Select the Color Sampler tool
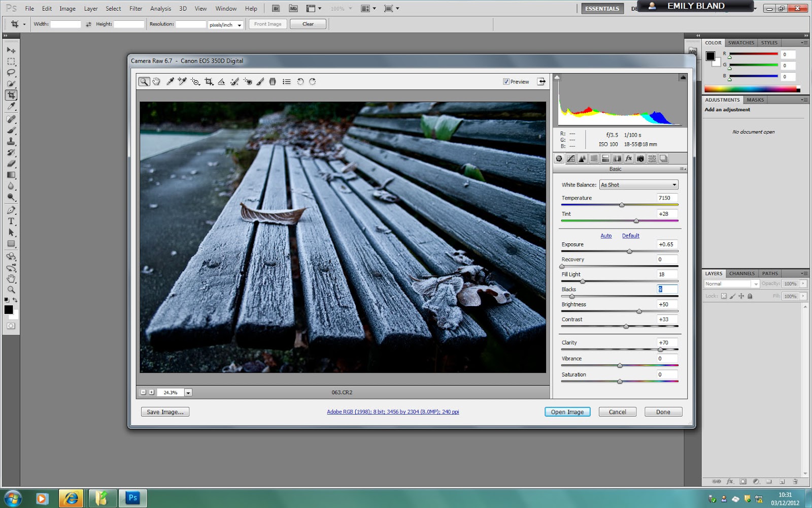Image resolution: width=812 pixels, height=508 pixels. tap(182, 82)
